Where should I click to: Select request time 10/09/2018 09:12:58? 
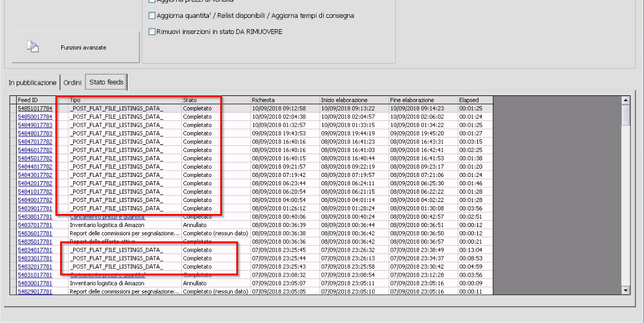279,108
